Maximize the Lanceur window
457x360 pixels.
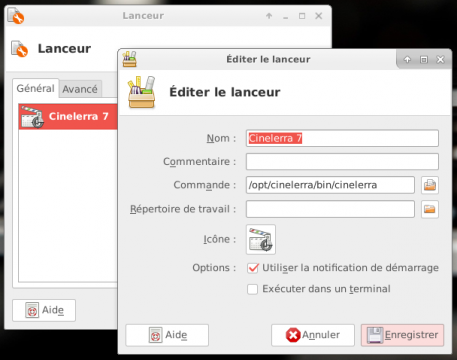(x=302, y=16)
